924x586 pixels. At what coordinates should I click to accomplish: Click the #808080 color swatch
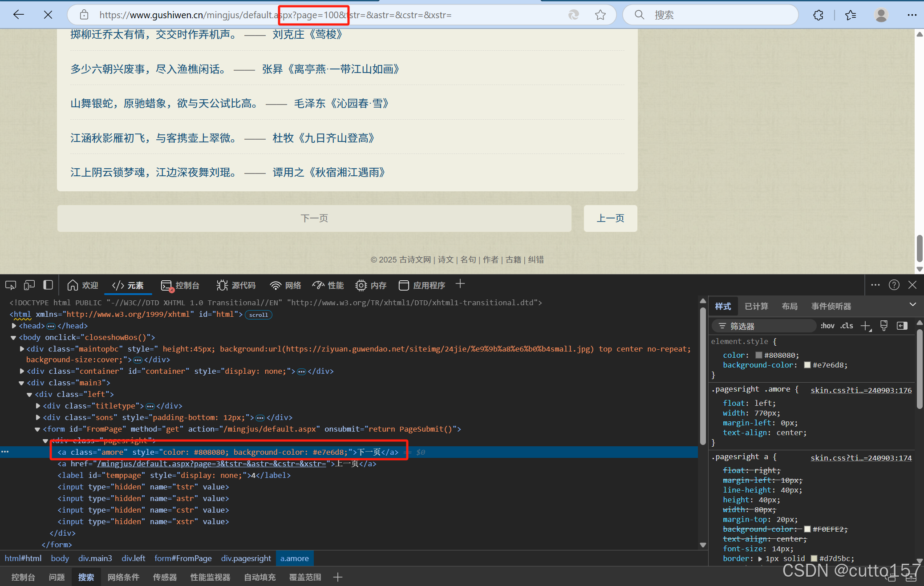759,355
